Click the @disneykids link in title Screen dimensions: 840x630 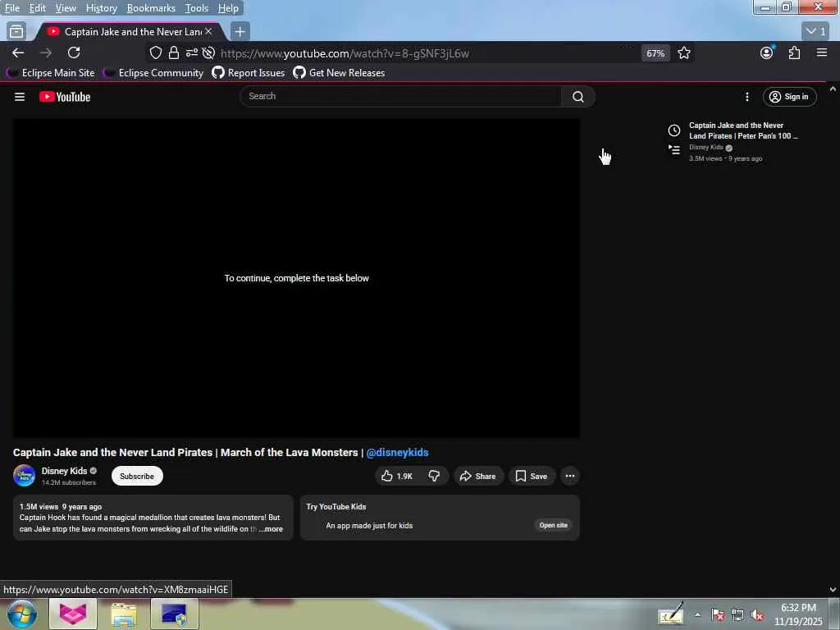point(398,453)
